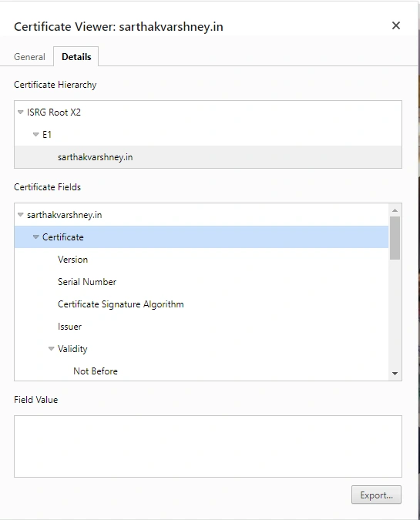Viewport: 420px width, 520px height.
Task: Select Certificate Signature Algorithm field
Action: coord(201,304)
